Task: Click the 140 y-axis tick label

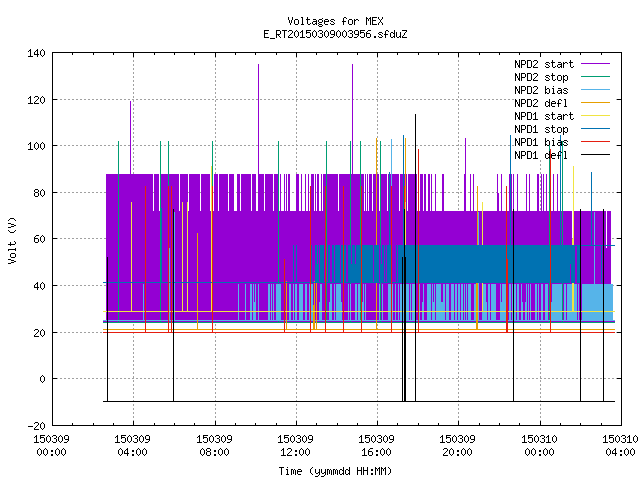Action: click(36, 53)
